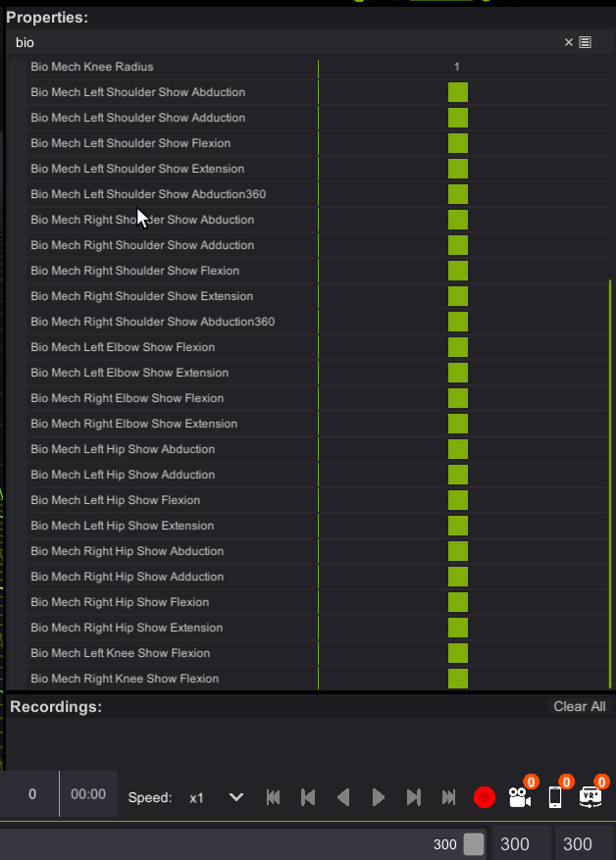Screen dimensions: 616x860
Task: Step back one frame
Action: click(x=308, y=797)
